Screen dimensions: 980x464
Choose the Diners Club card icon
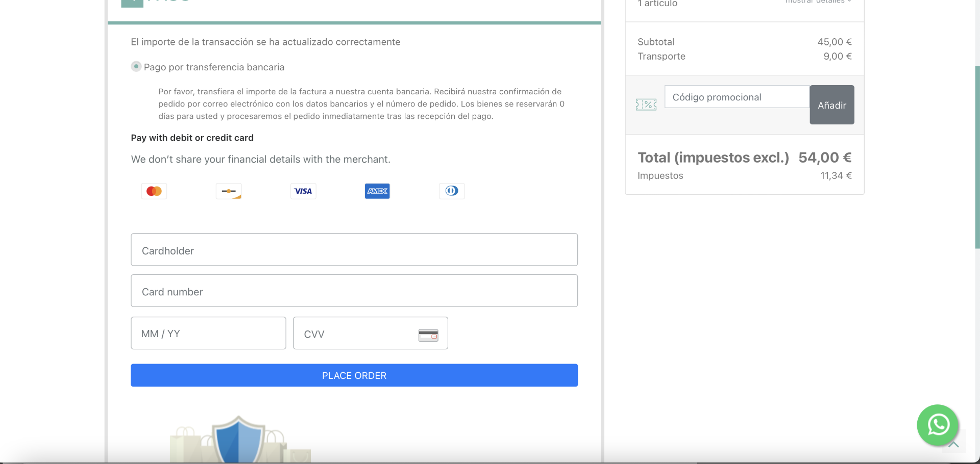pyautogui.click(x=452, y=191)
